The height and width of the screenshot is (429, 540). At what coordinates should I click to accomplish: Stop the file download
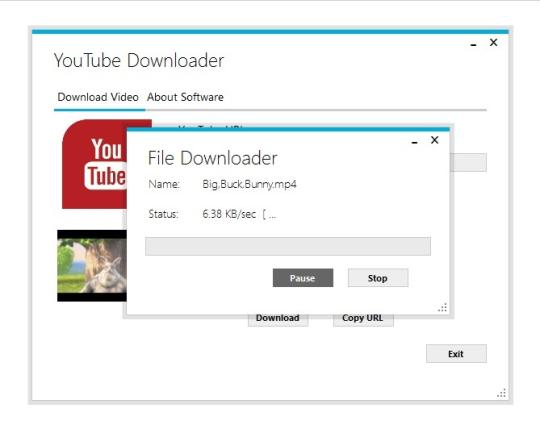pos(378,278)
